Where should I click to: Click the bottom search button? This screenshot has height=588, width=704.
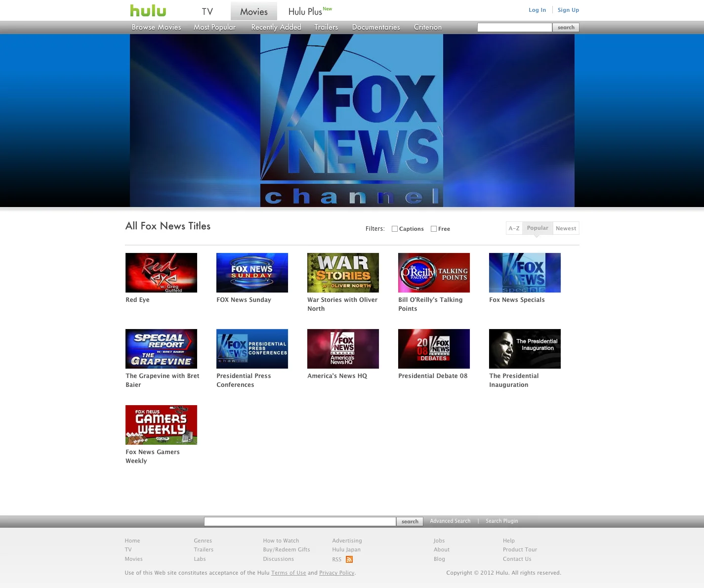pyautogui.click(x=410, y=521)
